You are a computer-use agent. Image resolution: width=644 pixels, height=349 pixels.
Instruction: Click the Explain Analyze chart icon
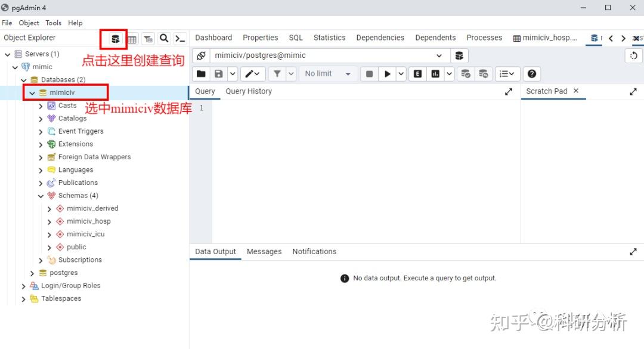[435, 73]
